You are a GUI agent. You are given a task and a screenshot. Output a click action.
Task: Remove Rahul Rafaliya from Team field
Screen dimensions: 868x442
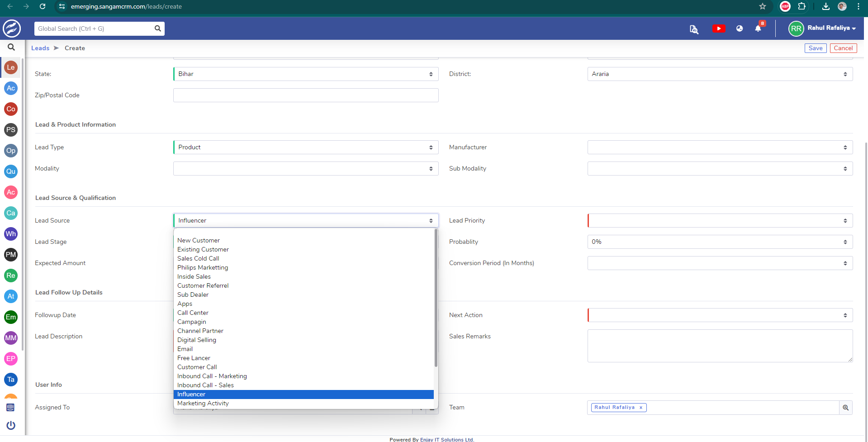click(x=640, y=408)
